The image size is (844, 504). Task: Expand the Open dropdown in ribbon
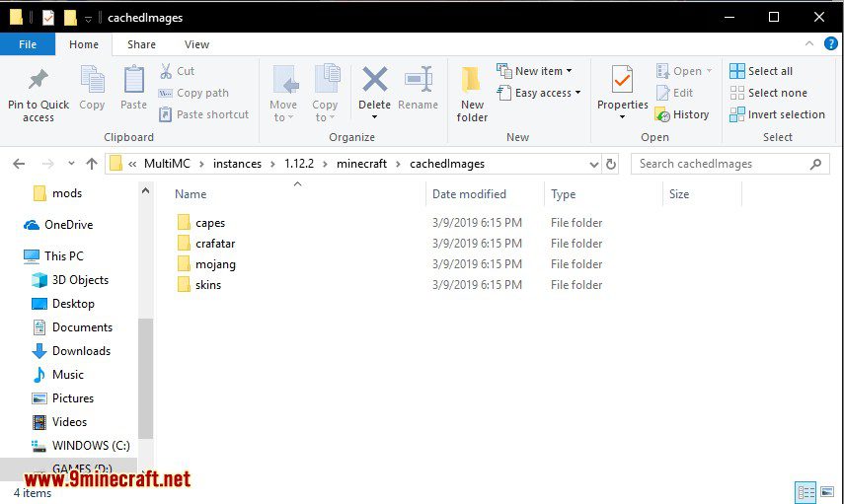point(684,71)
